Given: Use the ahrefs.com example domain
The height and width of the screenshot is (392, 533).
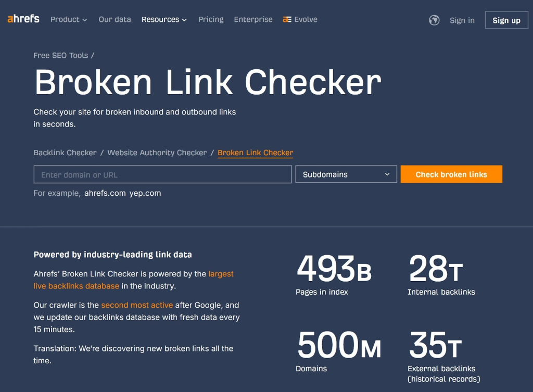Looking at the screenshot, I should (105, 193).
